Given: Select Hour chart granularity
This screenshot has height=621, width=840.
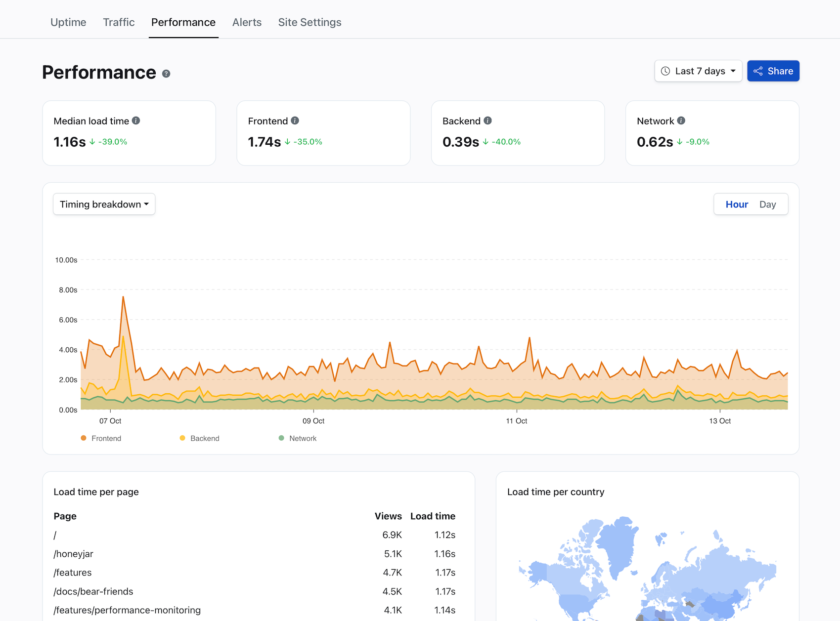Looking at the screenshot, I should click(x=737, y=205).
